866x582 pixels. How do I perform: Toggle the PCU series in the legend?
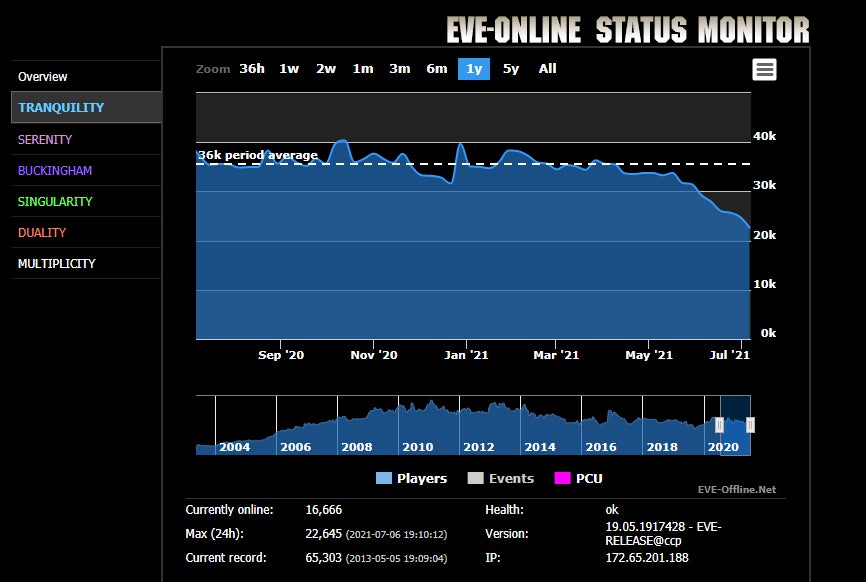580,478
